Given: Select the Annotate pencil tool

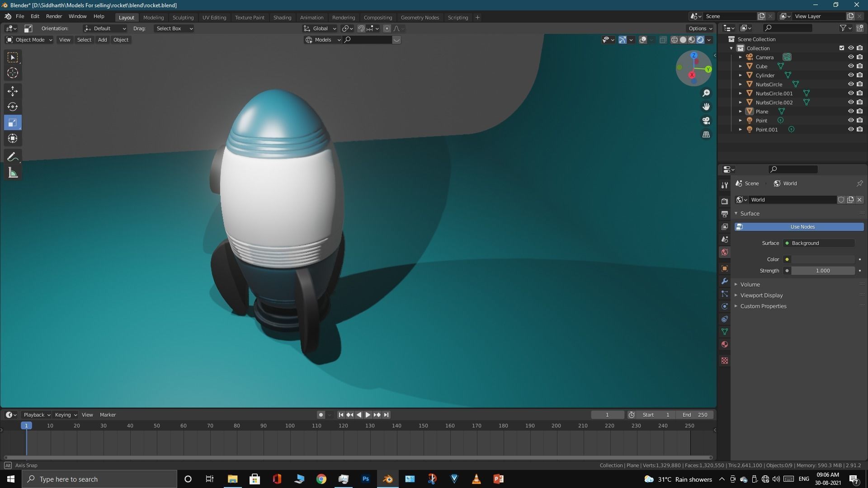Looking at the screenshot, I should 13,157.
